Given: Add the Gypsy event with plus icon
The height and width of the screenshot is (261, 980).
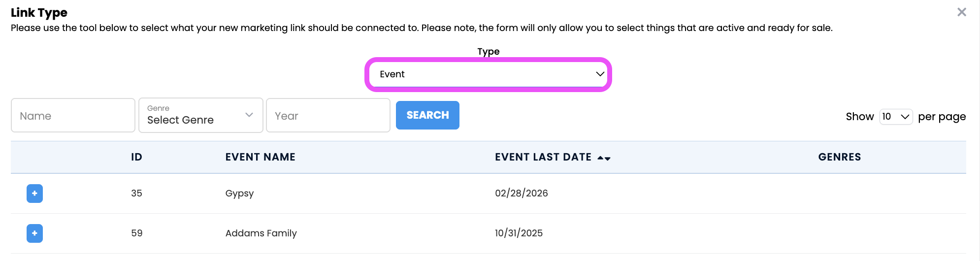Looking at the screenshot, I should click(x=34, y=194).
